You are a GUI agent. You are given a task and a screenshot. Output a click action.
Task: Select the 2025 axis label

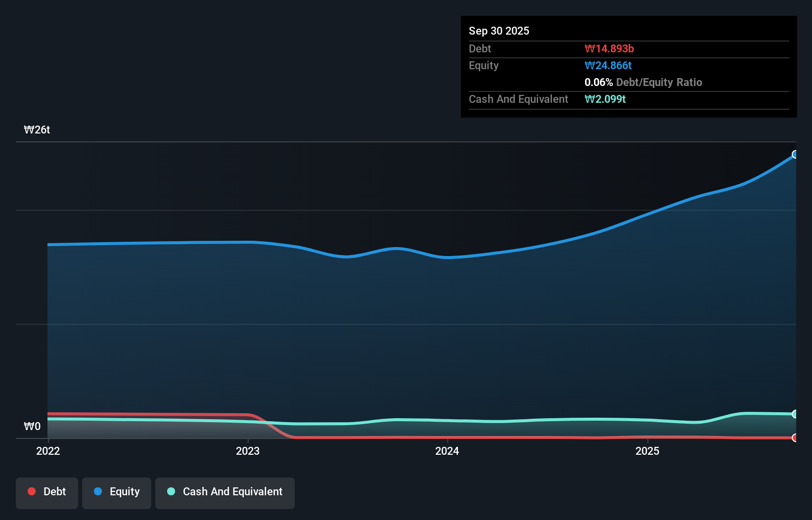click(648, 451)
